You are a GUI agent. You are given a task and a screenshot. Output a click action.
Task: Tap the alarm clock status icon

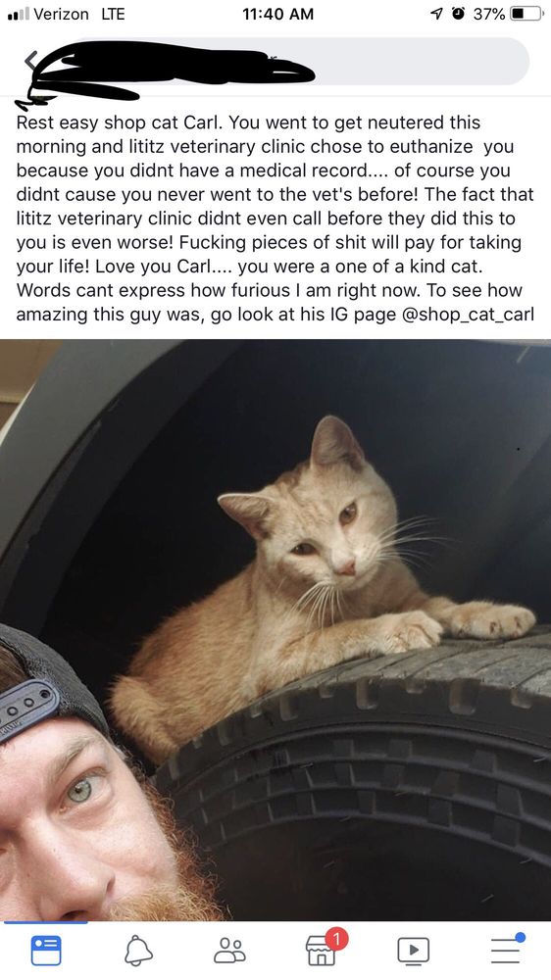459,13
